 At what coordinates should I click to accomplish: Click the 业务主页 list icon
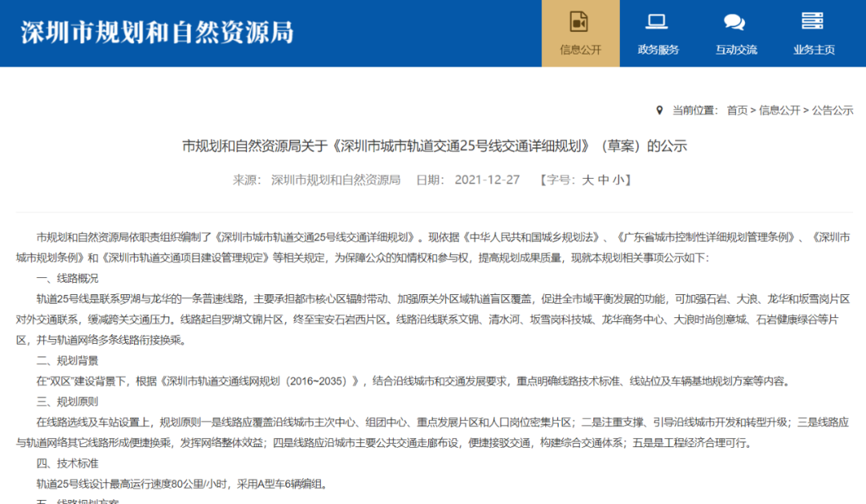(x=812, y=21)
